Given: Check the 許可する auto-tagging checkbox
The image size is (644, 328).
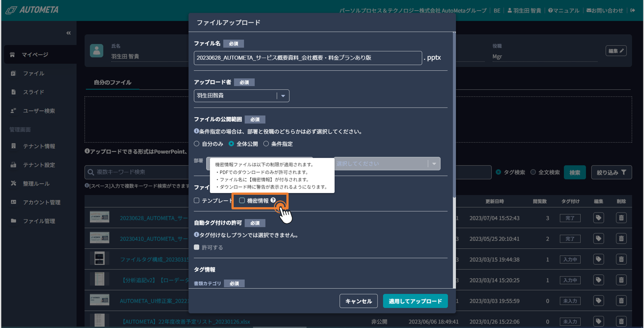Looking at the screenshot, I should click(197, 247).
